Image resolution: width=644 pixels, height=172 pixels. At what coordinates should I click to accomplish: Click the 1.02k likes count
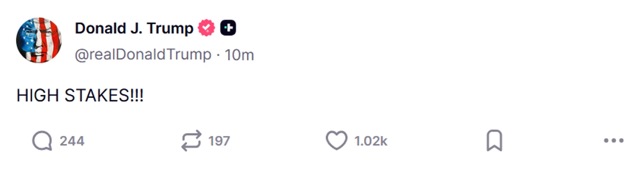click(371, 141)
